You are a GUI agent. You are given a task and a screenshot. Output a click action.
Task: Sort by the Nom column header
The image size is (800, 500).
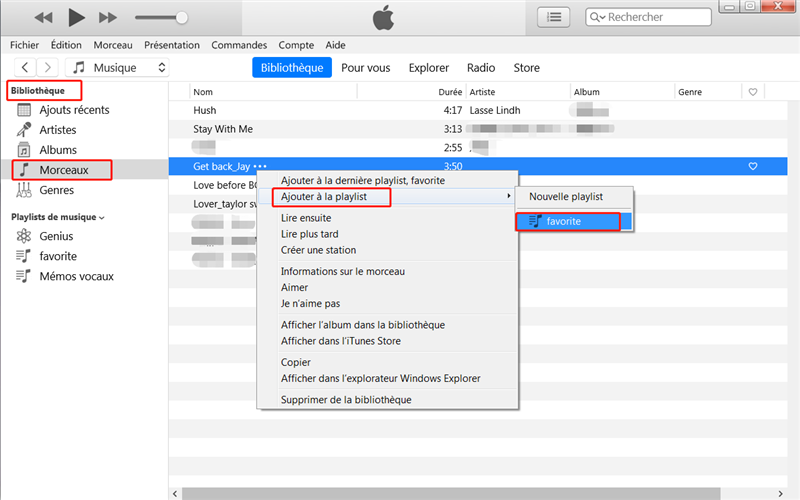pyautogui.click(x=203, y=92)
